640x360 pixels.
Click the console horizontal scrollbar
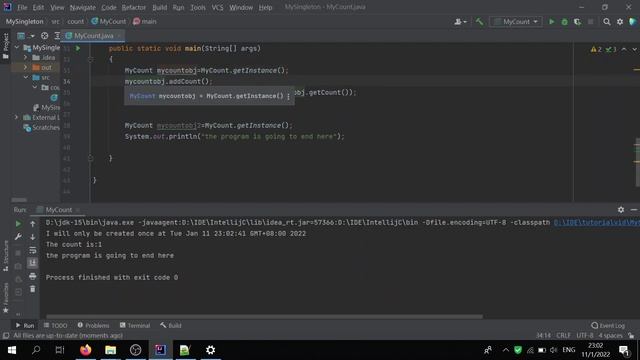[264, 316]
